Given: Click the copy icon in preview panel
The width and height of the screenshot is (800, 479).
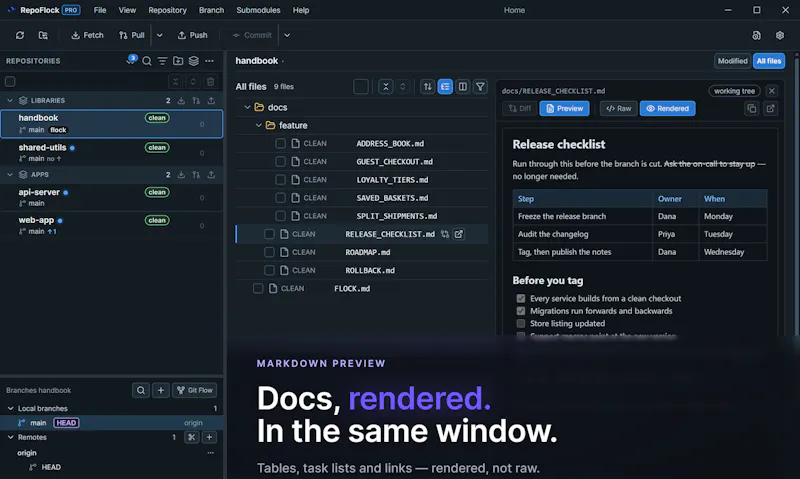Looking at the screenshot, I should click(752, 109).
